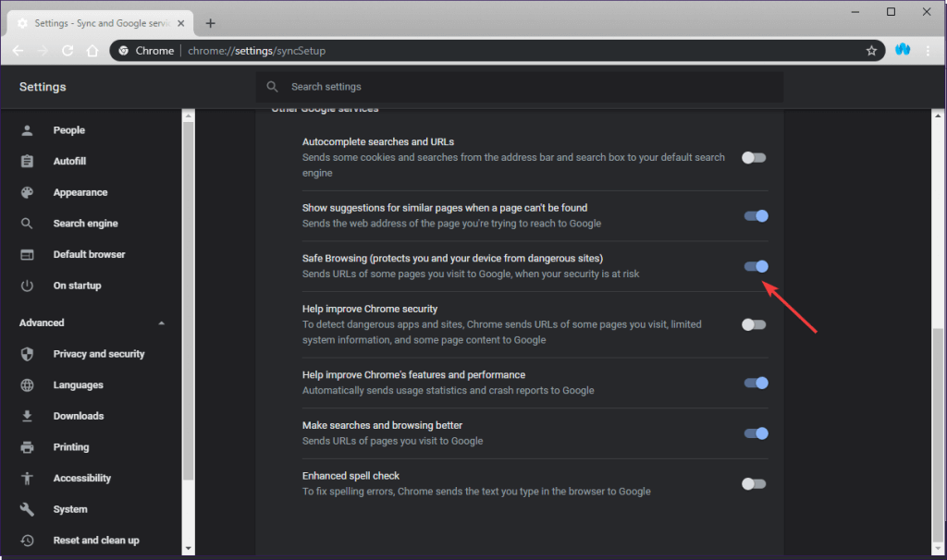Click the People person icon
This screenshot has height=560, width=947.
27,129
